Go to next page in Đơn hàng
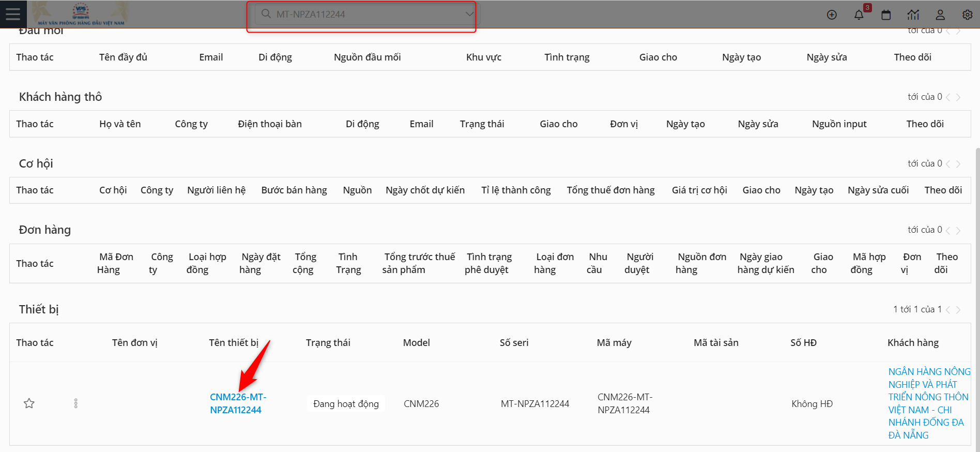This screenshot has width=980, height=452. click(x=958, y=230)
